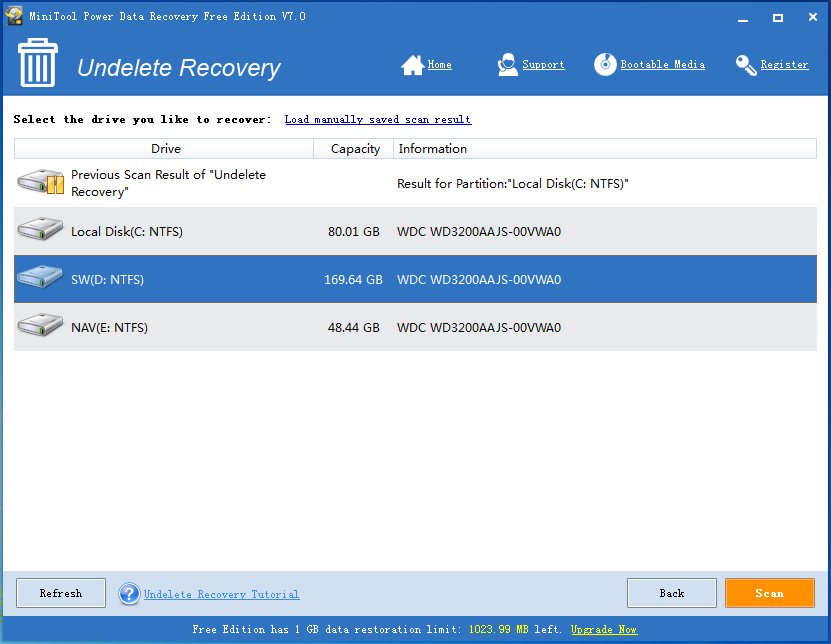The width and height of the screenshot is (831, 644).
Task: Open the Support link
Action: [x=543, y=65]
